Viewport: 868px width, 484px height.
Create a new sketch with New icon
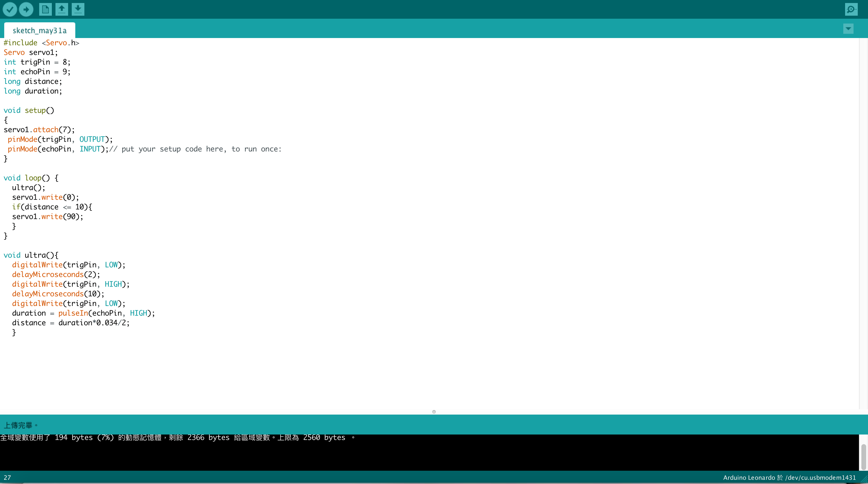click(45, 9)
